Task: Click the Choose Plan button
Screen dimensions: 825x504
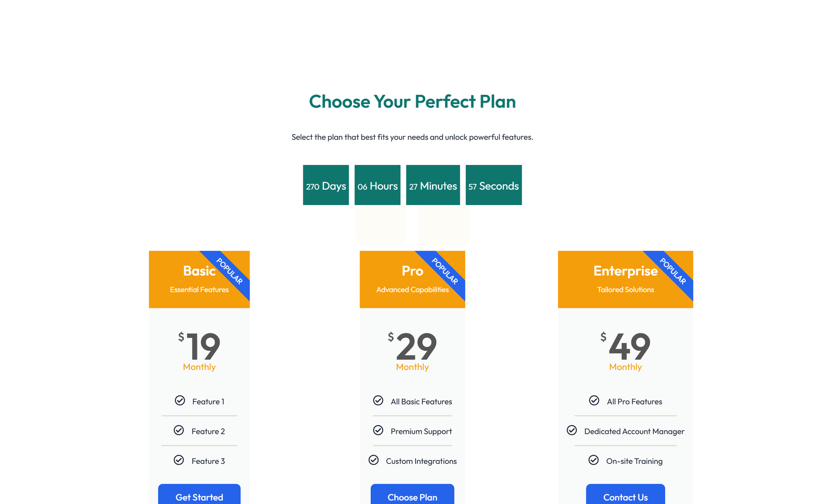Action: point(412,496)
